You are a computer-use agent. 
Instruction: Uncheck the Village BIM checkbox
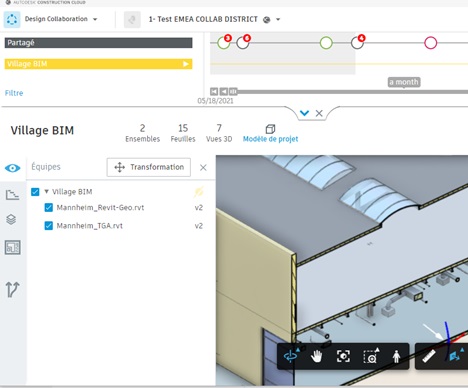35,192
